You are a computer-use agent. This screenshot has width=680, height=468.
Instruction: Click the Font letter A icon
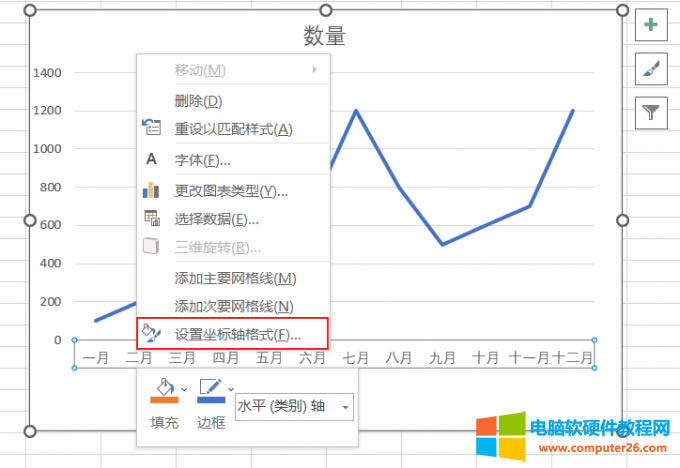(151, 159)
